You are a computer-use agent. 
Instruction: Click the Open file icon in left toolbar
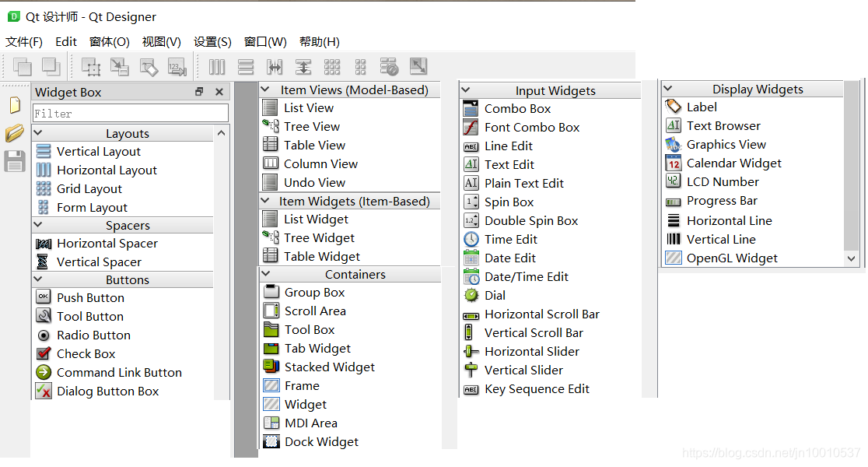(15, 133)
